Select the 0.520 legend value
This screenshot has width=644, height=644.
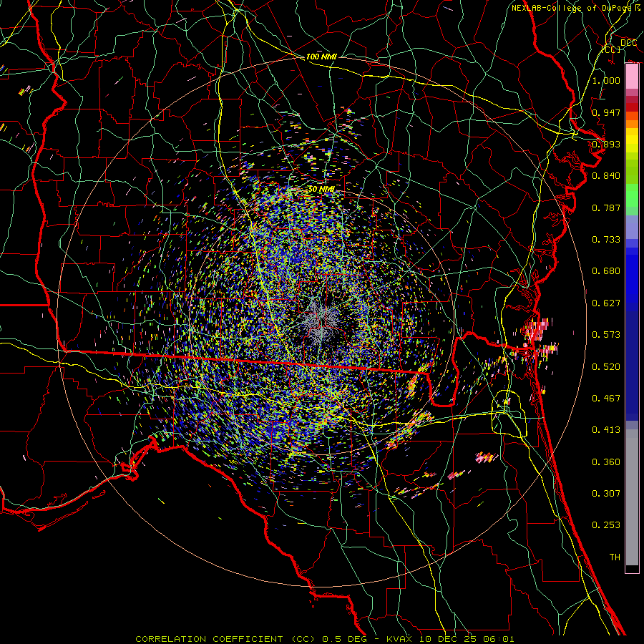pyautogui.click(x=606, y=367)
